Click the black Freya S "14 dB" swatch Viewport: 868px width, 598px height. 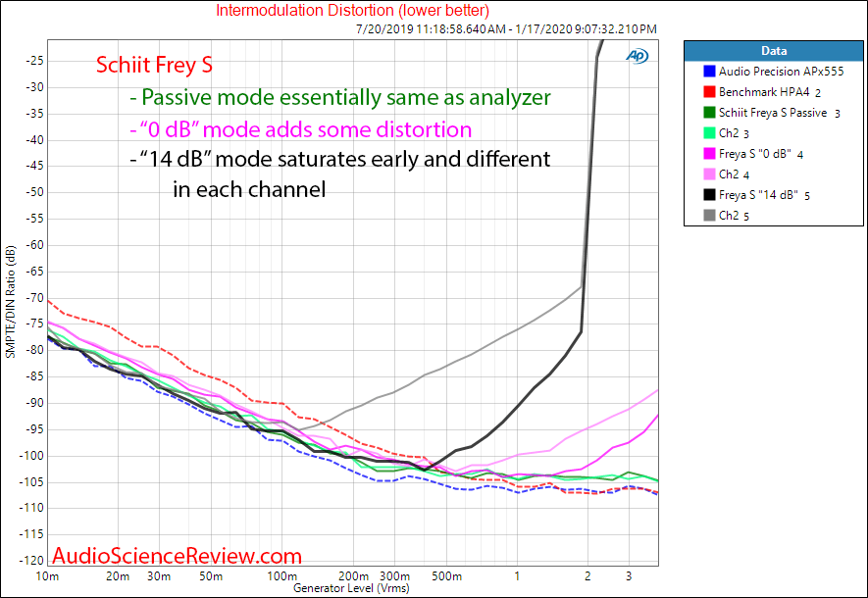coord(709,195)
